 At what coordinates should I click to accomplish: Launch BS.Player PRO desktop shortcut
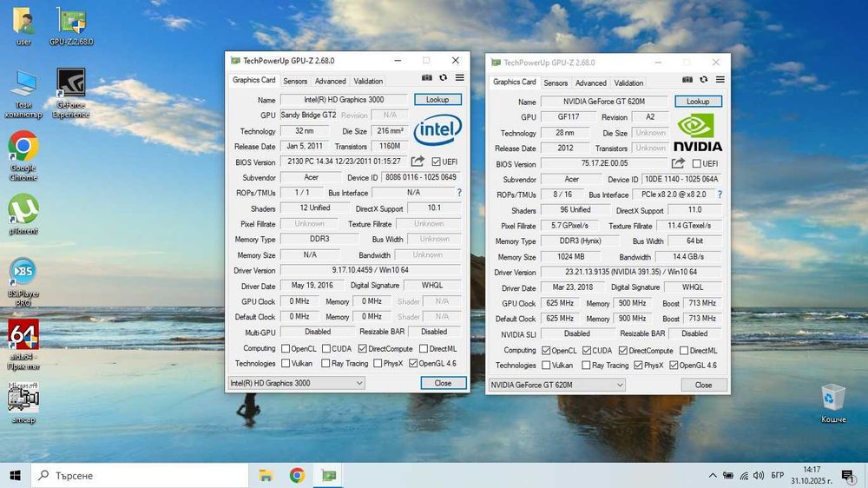point(23,281)
